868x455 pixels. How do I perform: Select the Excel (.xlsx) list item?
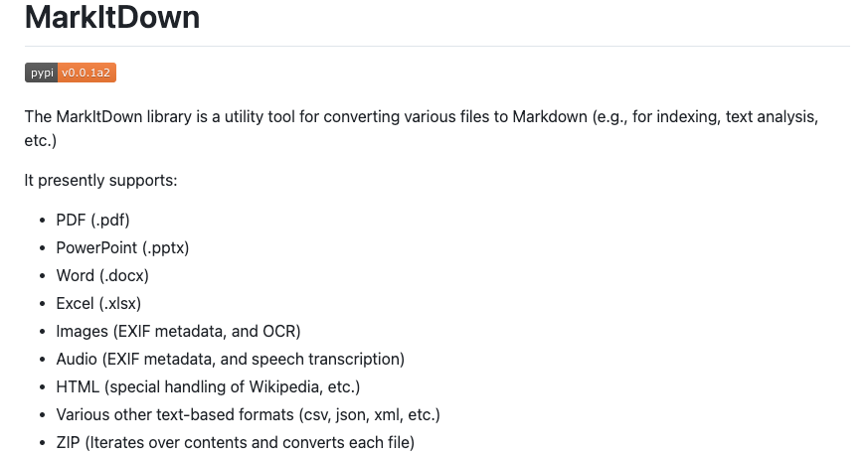pos(98,304)
